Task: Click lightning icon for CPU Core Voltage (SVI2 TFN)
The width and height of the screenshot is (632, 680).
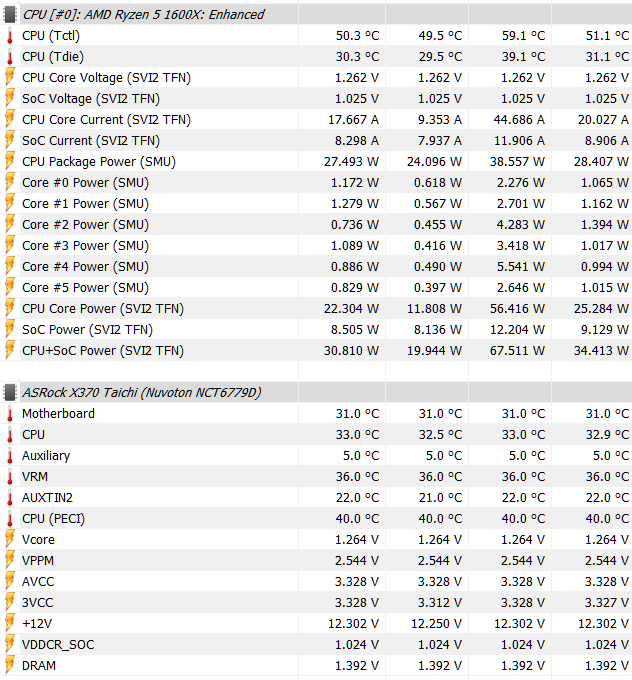Action: (10, 78)
